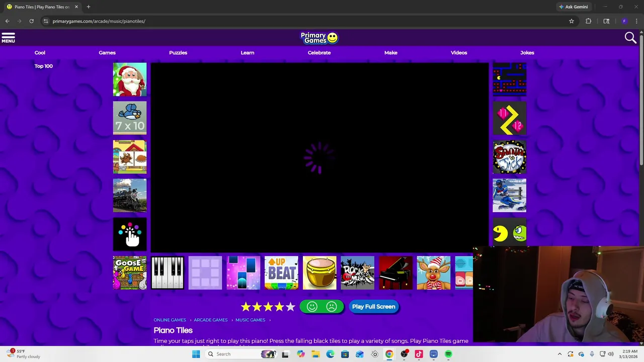Open the yellow zigzag 11 12 game thumbnail
Viewport: 644px width, 362px height.
tap(509, 118)
